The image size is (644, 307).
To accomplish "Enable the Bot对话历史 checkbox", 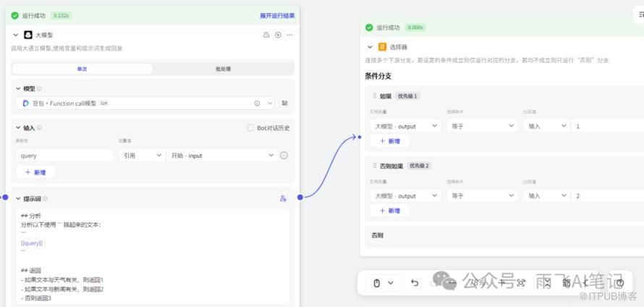I will pyautogui.click(x=250, y=128).
